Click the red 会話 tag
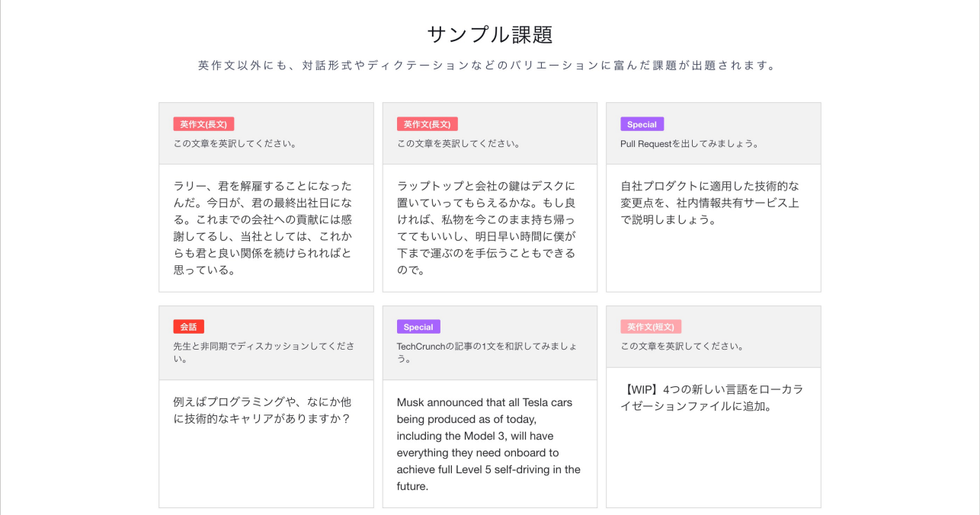Viewport: 980px width, 515px height. (x=188, y=327)
